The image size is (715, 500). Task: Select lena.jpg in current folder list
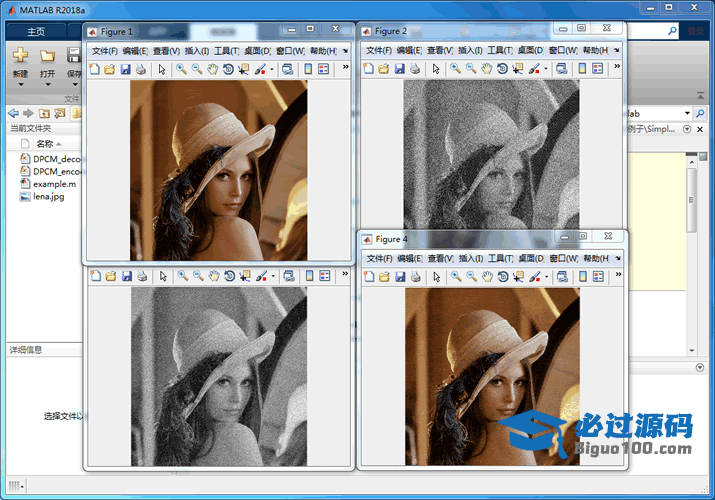point(48,196)
